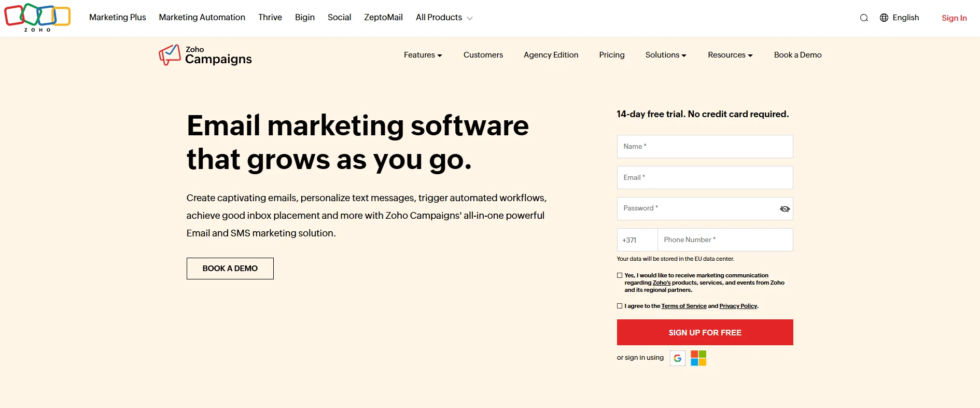This screenshot has height=408, width=980.
Task: Open the search magnifier icon
Action: (864, 18)
